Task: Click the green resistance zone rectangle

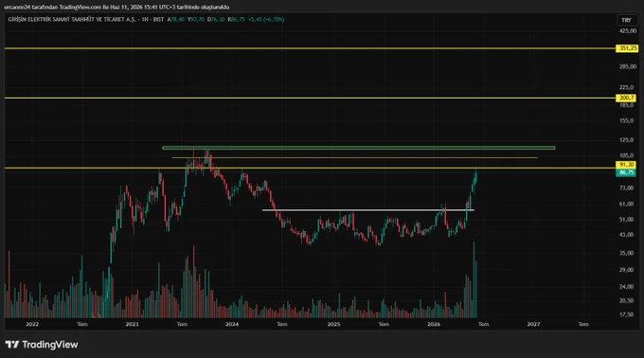Action: 359,148
